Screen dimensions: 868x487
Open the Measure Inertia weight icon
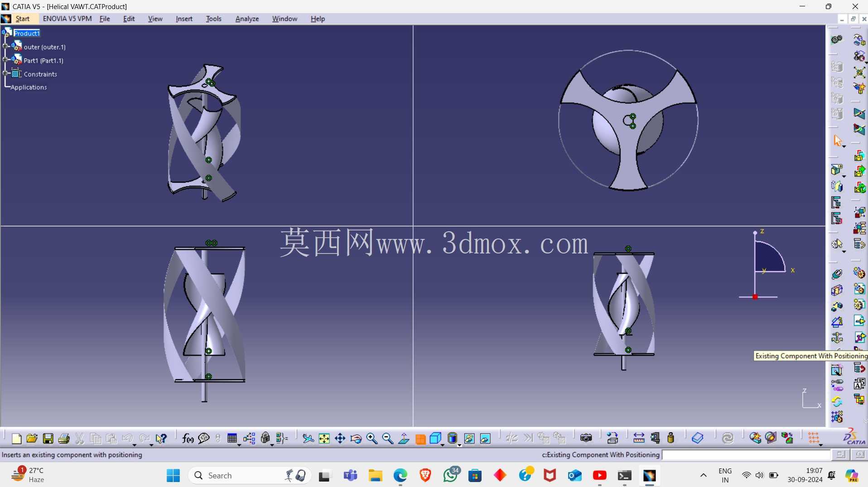tap(671, 438)
